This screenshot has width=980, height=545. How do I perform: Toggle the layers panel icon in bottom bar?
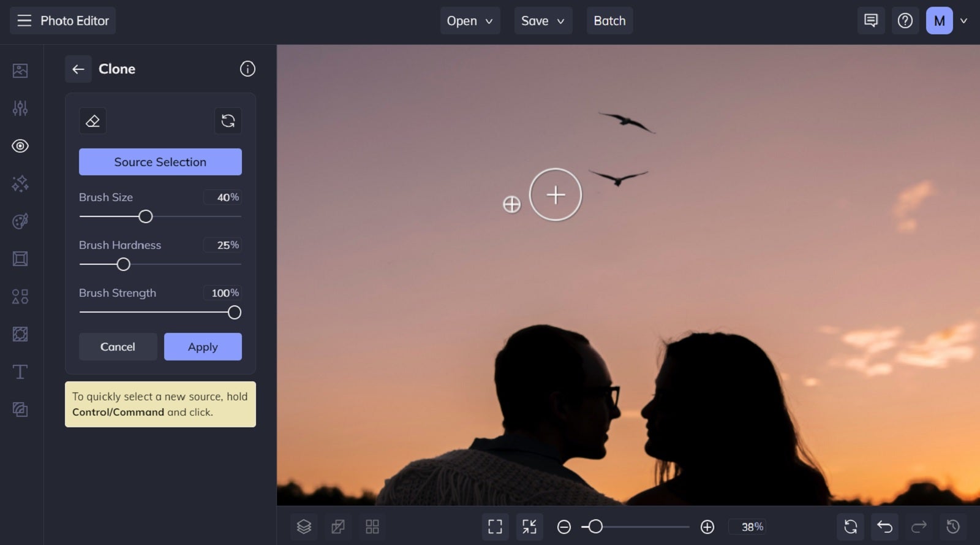(x=304, y=527)
